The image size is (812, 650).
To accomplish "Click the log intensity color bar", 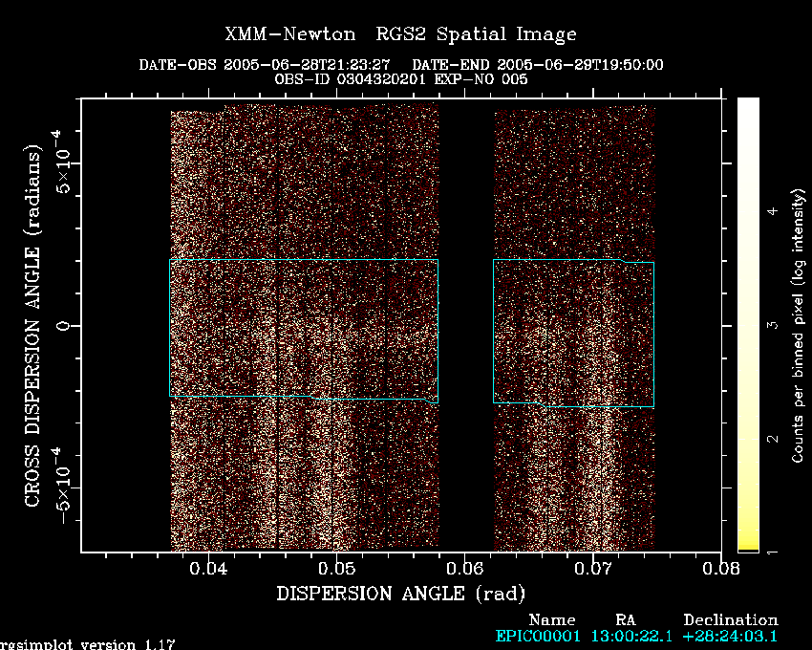I will pos(748,324).
